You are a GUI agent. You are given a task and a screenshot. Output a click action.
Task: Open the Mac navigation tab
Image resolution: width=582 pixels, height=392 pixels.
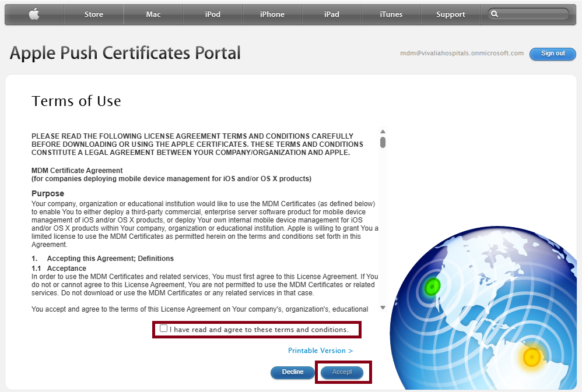(153, 15)
